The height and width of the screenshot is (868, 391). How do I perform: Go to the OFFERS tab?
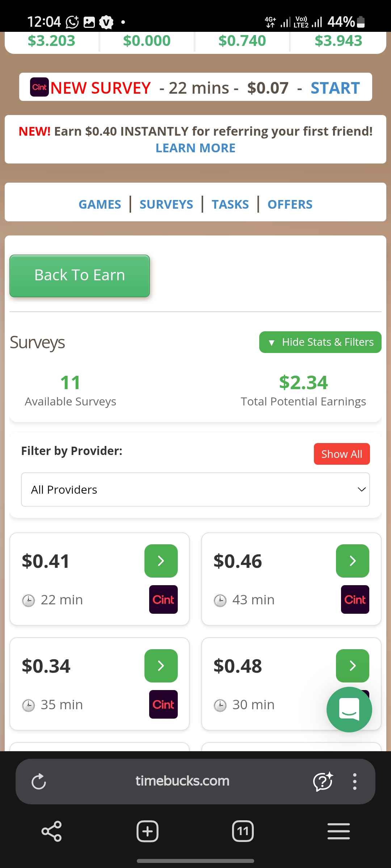pyautogui.click(x=290, y=204)
